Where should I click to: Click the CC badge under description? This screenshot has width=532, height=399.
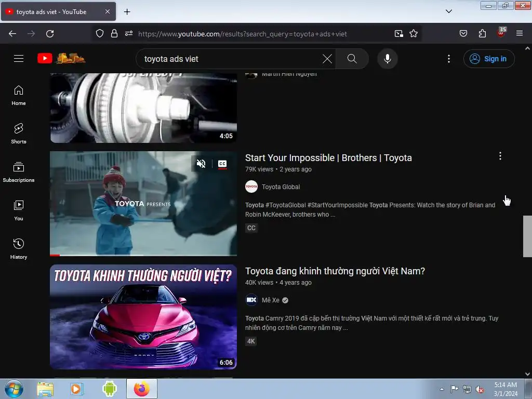(251, 228)
